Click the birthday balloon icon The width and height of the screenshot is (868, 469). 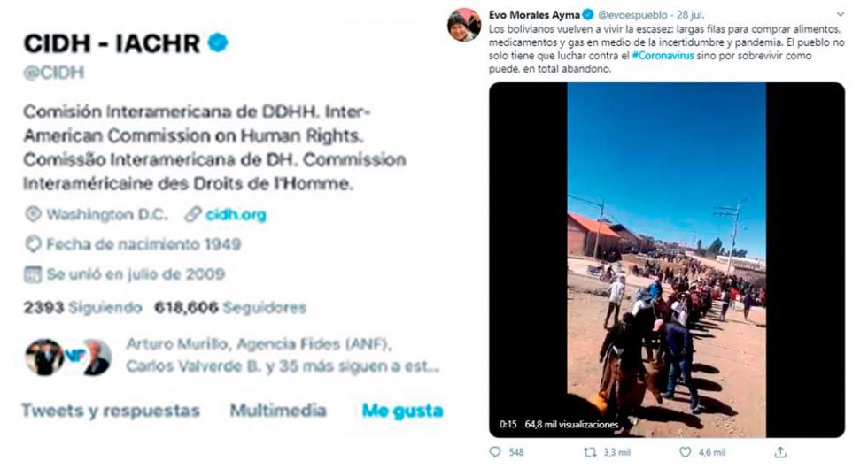[34, 244]
